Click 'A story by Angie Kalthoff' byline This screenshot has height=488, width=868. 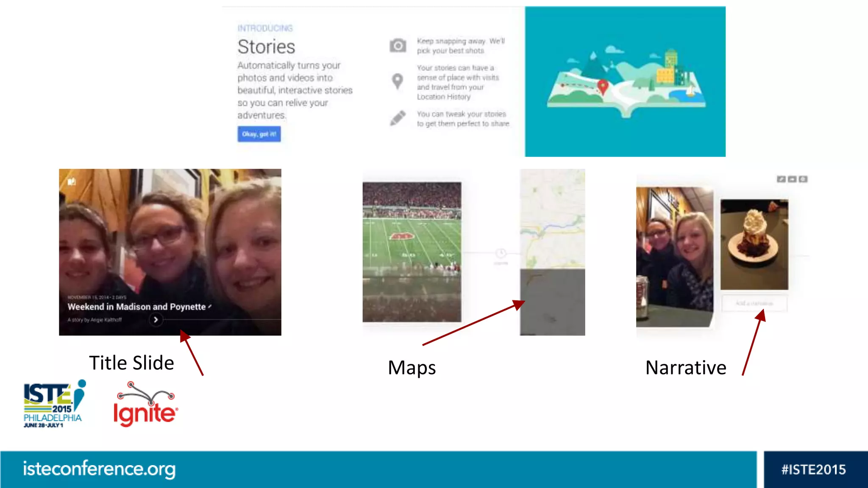click(x=95, y=320)
